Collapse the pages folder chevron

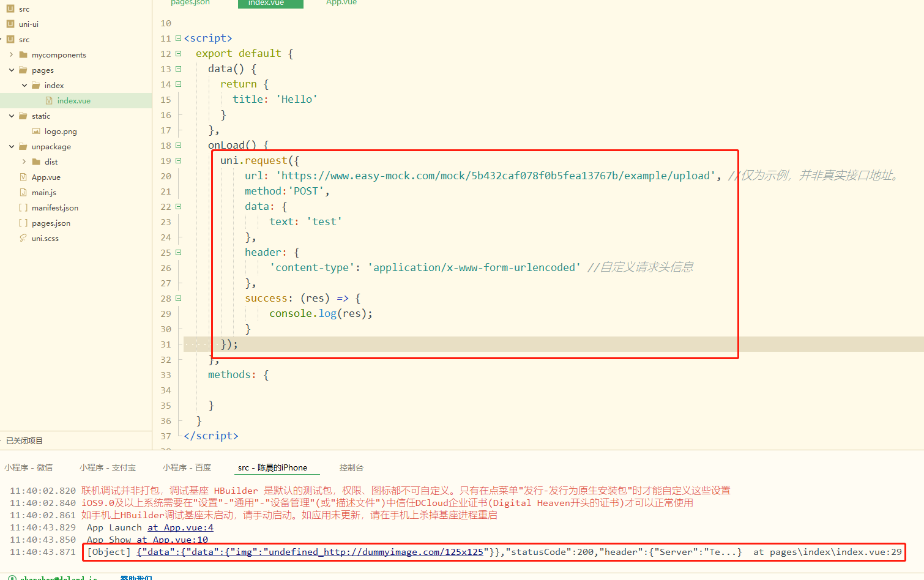11,70
